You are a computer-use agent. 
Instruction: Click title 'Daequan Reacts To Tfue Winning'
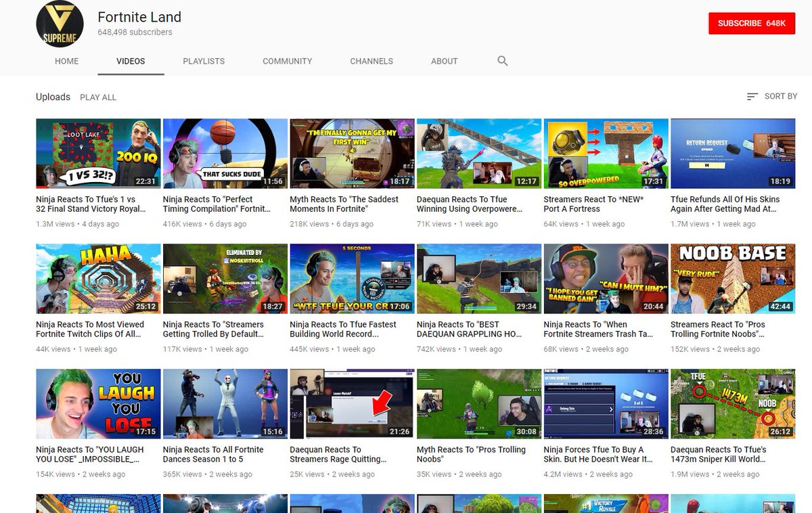[x=470, y=204]
